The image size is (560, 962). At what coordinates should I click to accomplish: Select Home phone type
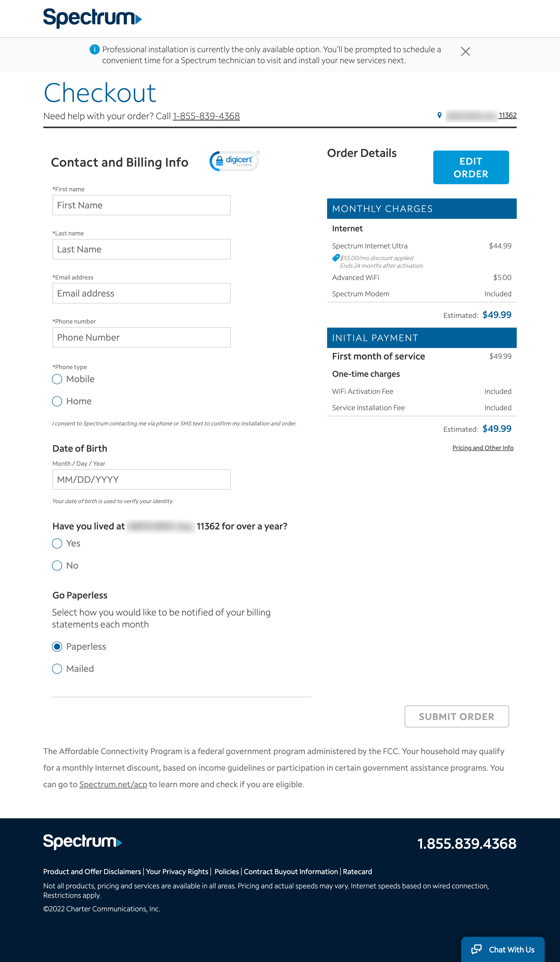(57, 401)
